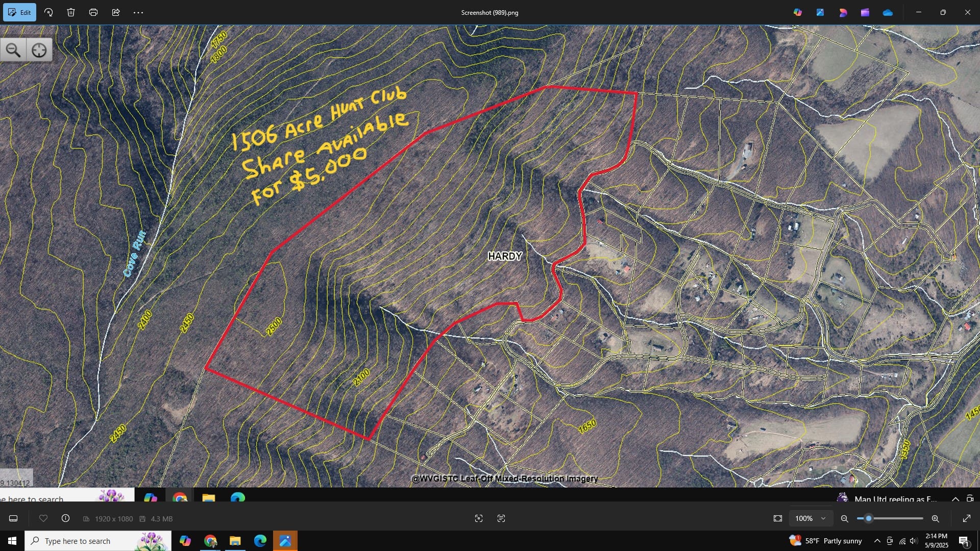Open the OneDrive cloud icon in title bar

tap(888, 12)
